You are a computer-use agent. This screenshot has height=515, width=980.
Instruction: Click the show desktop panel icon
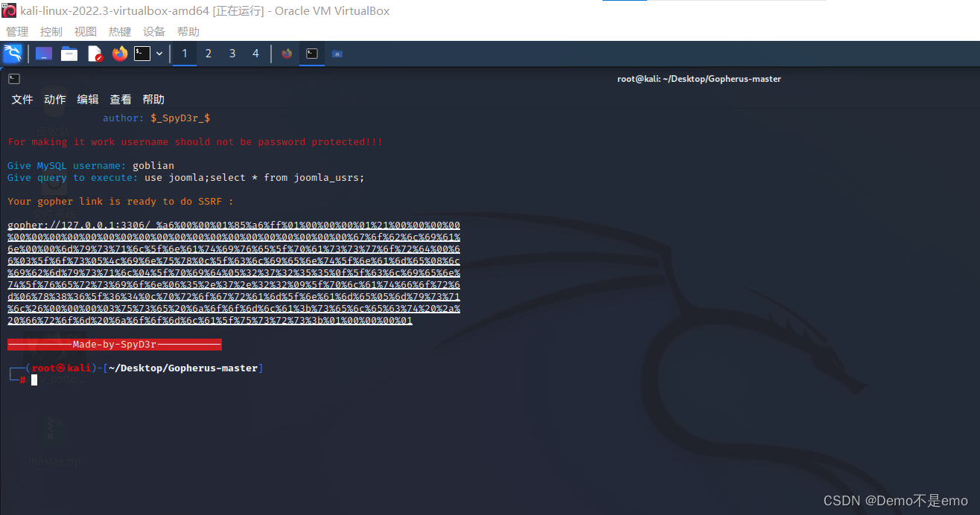[x=44, y=54]
